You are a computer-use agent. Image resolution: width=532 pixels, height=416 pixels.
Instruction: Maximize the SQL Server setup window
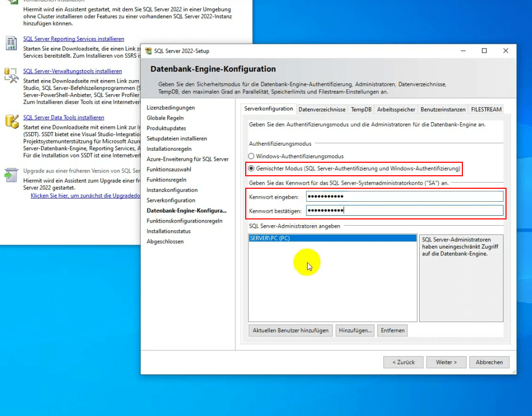484,51
